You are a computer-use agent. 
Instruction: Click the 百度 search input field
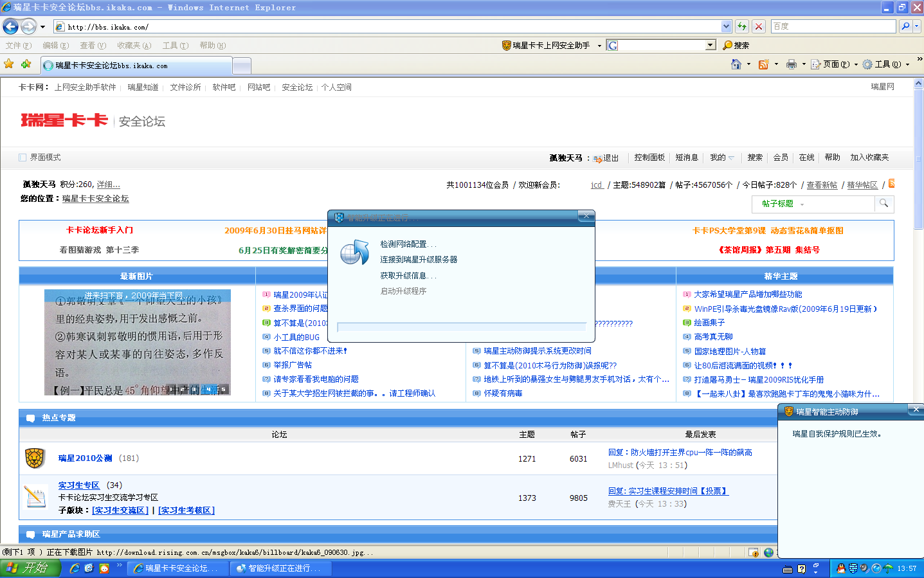834,26
